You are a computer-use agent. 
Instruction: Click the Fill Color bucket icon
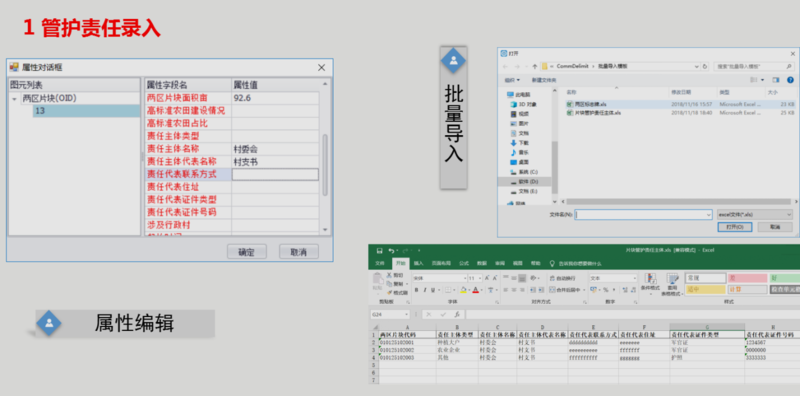463,290
